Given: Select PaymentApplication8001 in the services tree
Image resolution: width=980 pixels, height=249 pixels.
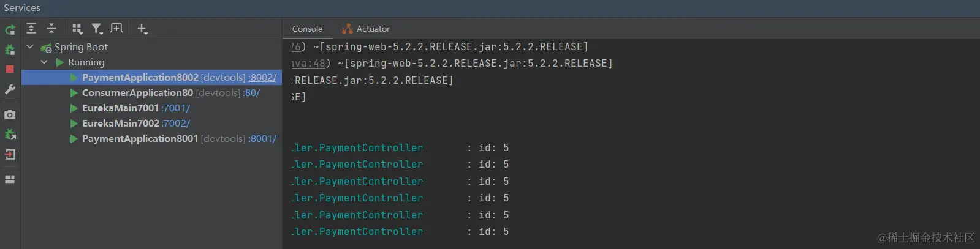Looking at the screenshot, I should coord(140,139).
